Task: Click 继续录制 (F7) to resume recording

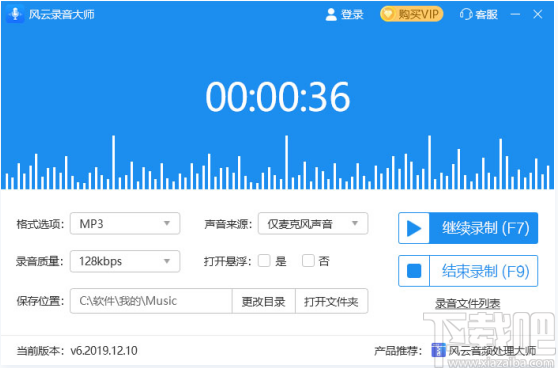Action: tap(468, 228)
